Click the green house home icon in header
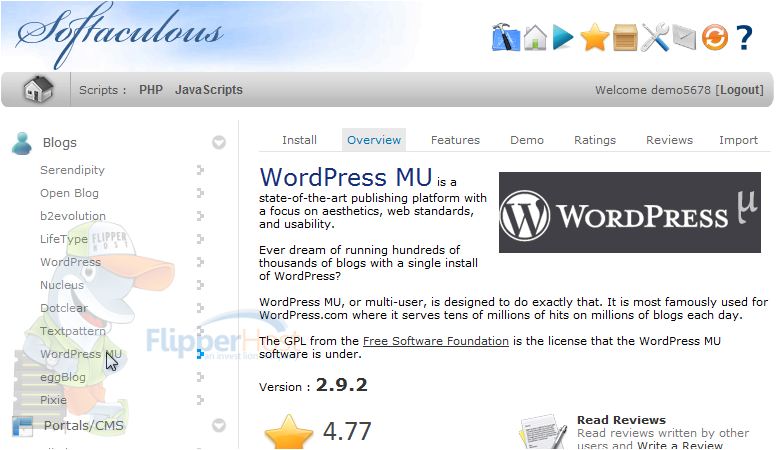Image resolution: width=776 pixels, height=450 pixels. 535,37
